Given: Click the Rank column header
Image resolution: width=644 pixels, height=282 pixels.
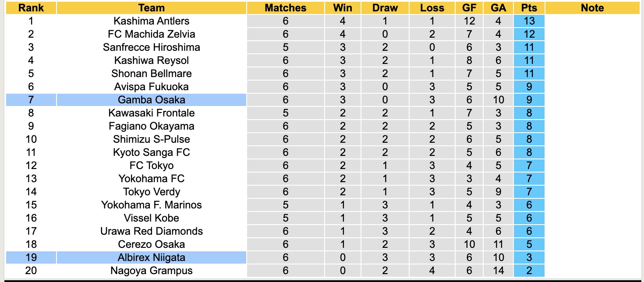Looking at the screenshot, I should 31,8.
